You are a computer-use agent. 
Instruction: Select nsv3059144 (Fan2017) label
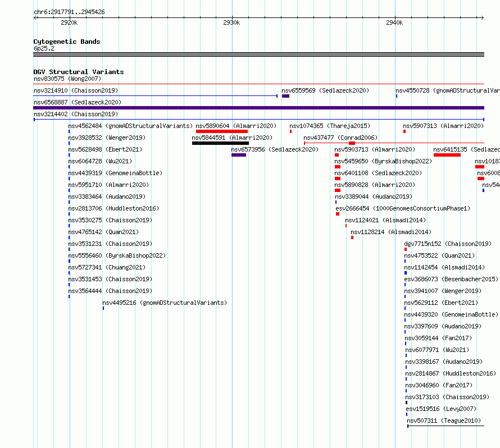438,338
